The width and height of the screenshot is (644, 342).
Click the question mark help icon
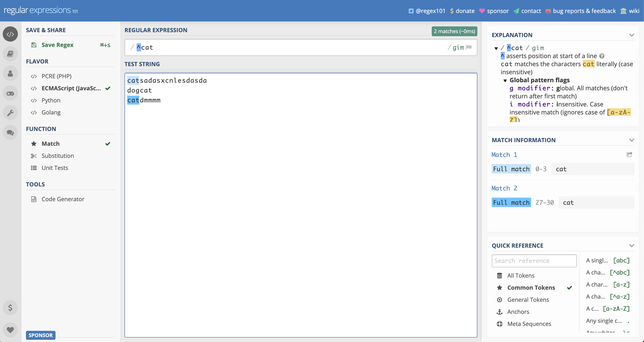pyautogui.click(x=602, y=56)
